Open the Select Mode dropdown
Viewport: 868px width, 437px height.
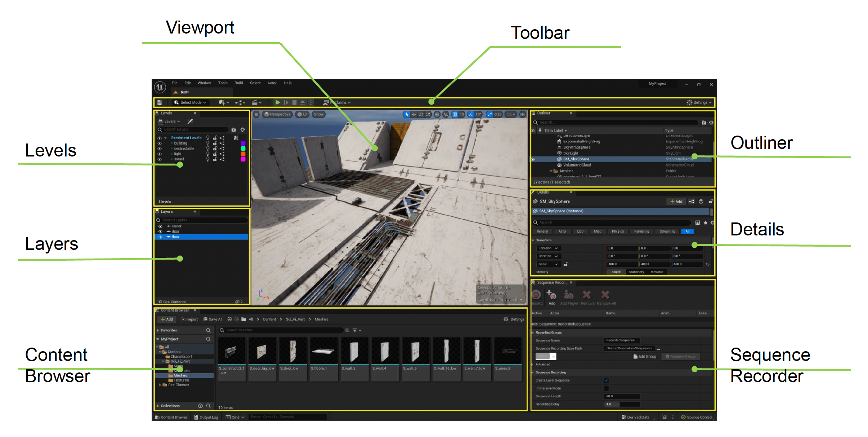[191, 103]
